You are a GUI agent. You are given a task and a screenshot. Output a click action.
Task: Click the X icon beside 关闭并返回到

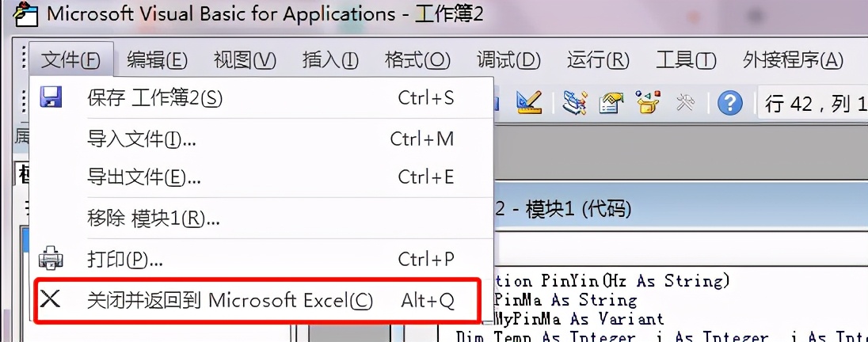pyautogui.click(x=51, y=299)
